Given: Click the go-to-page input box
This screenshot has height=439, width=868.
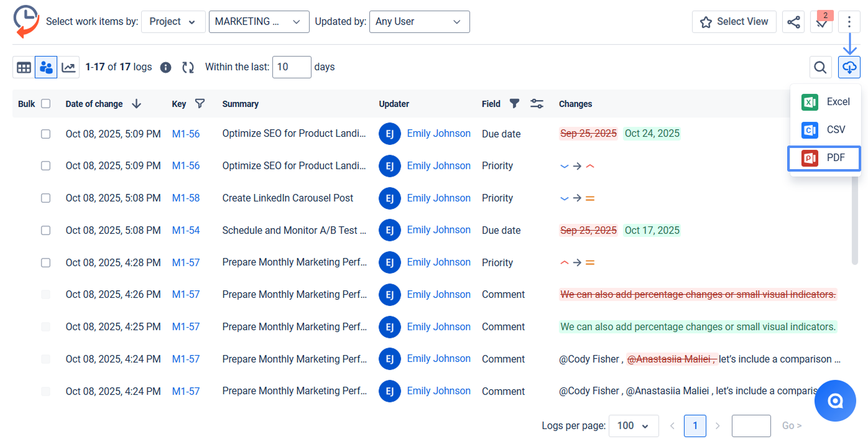Looking at the screenshot, I should pyautogui.click(x=751, y=426).
